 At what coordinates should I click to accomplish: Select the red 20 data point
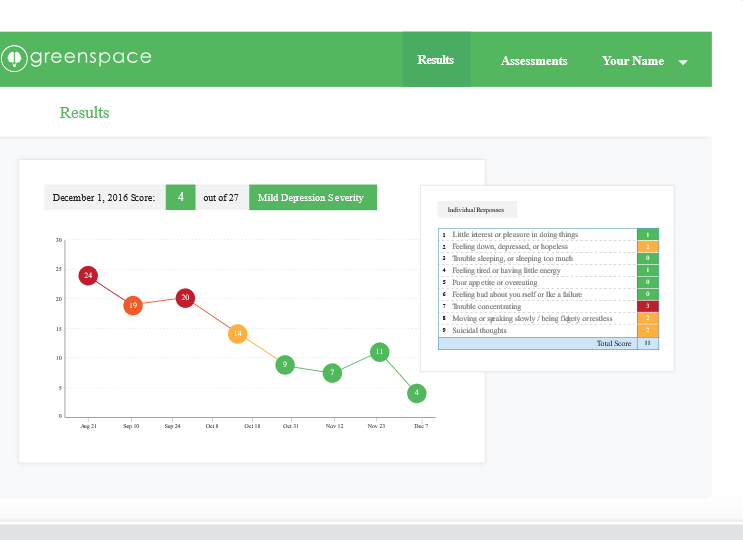point(185,297)
